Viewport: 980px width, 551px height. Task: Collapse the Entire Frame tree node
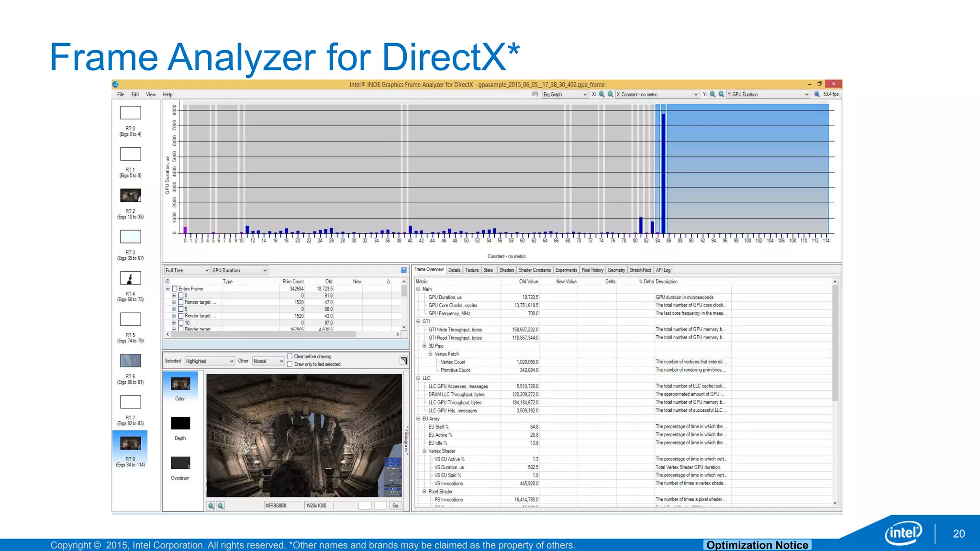tap(168, 289)
